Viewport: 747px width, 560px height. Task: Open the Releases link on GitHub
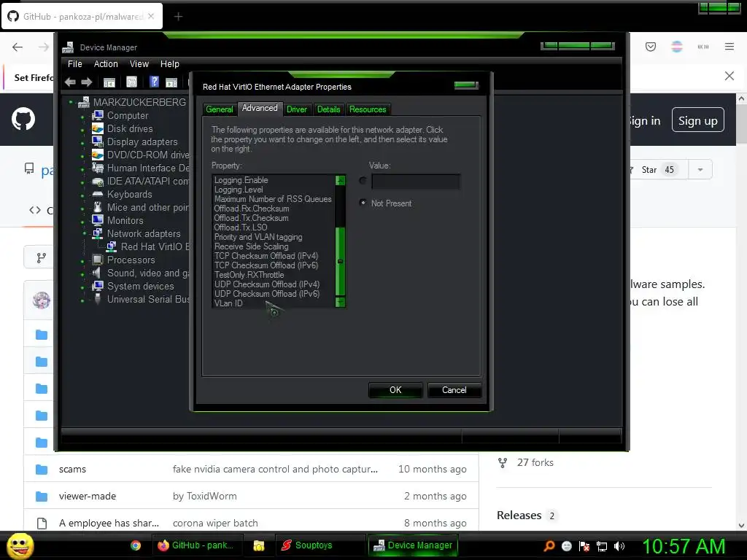519,516
